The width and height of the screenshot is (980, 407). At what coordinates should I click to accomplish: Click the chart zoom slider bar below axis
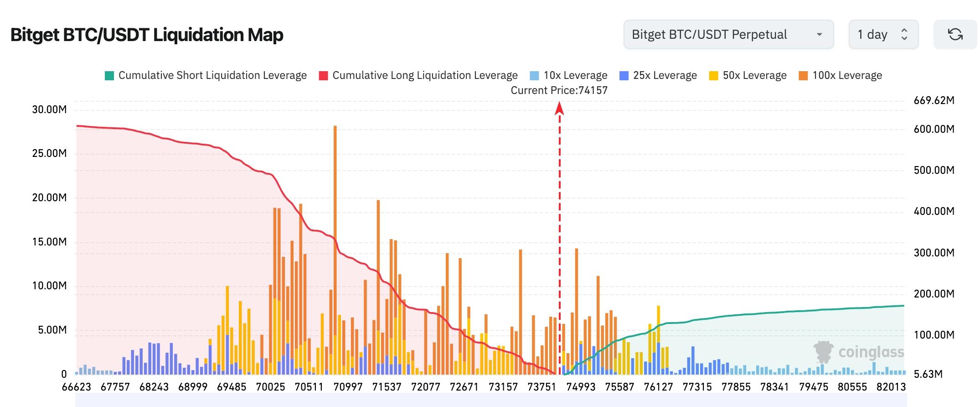[x=490, y=400]
